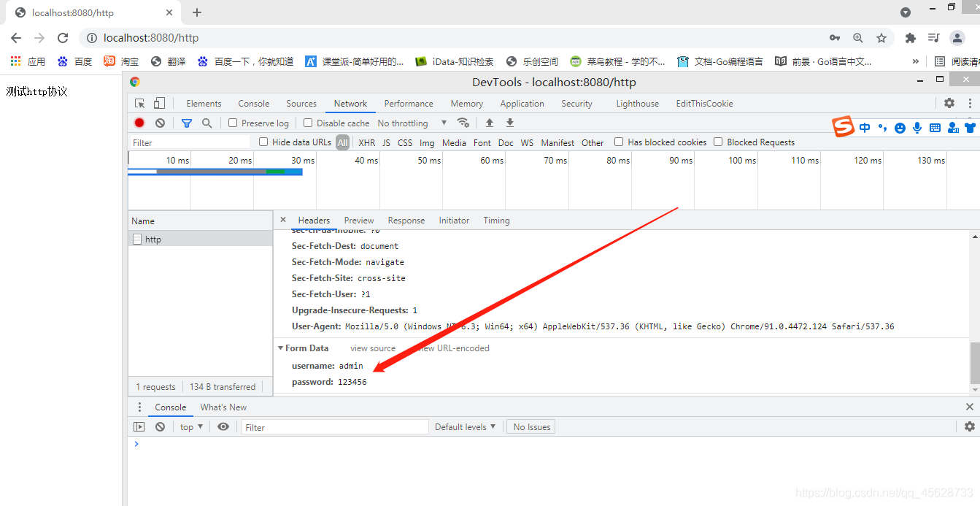Bookmark this page with the star icon
Viewport: 980px width, 506px height.
point(881,38)
